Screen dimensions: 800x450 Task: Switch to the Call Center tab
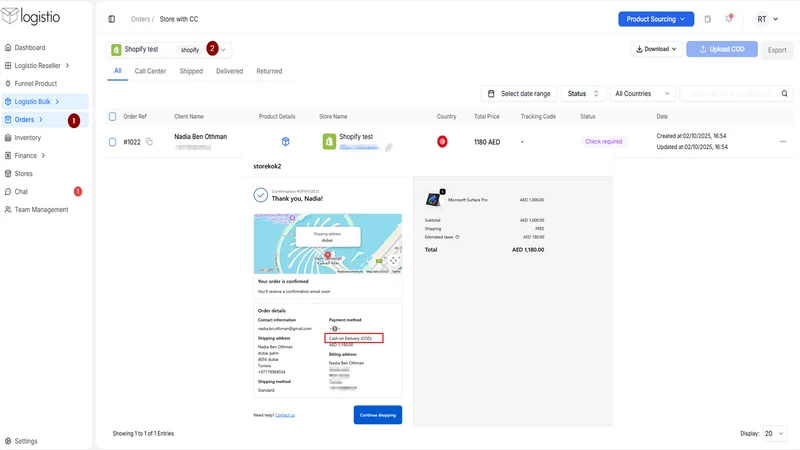tap(150, 71)
